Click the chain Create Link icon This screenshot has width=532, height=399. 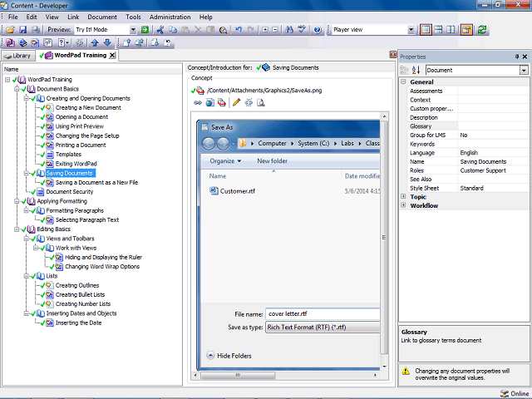198,102
